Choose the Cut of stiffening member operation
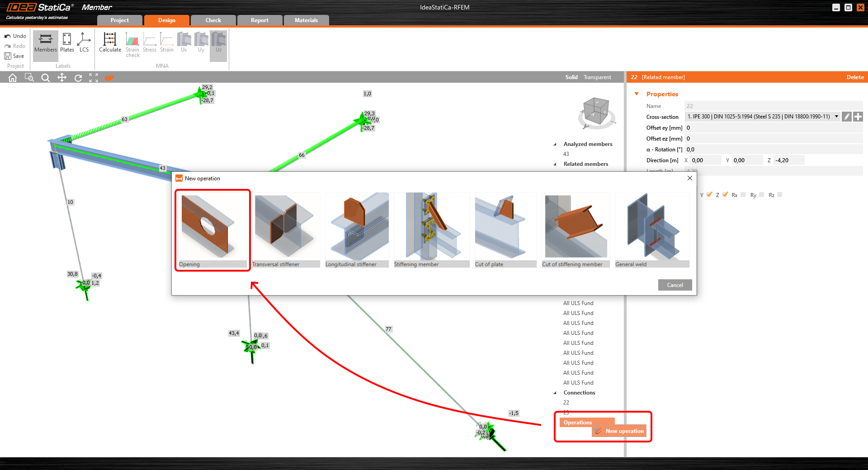Screen dimensions: 868x470 [x=576, y=230]
